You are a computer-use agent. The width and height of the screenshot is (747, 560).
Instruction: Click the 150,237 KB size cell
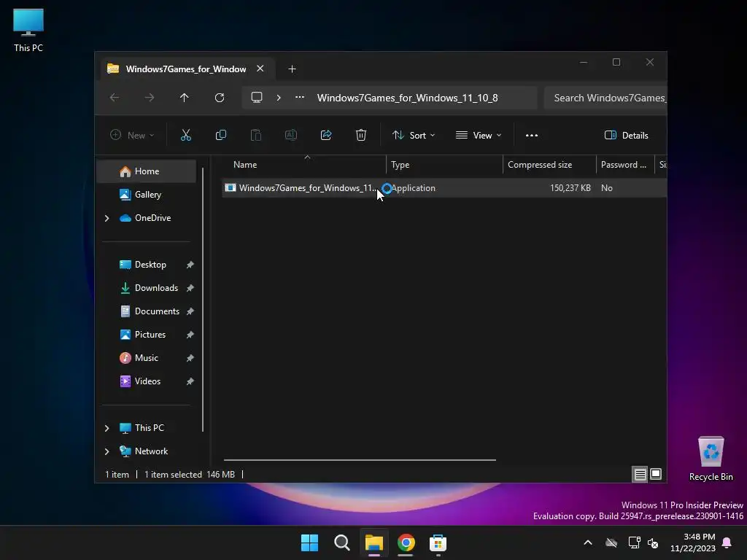pyautogui.click(x=570, y=188)
